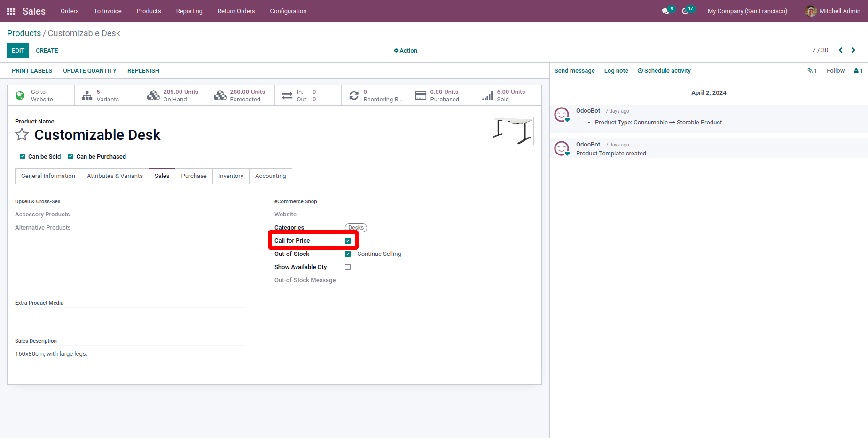The height and width of the screenshot is (438, 868).
Task: Click Schedule activity
Action: click(664, 71)
